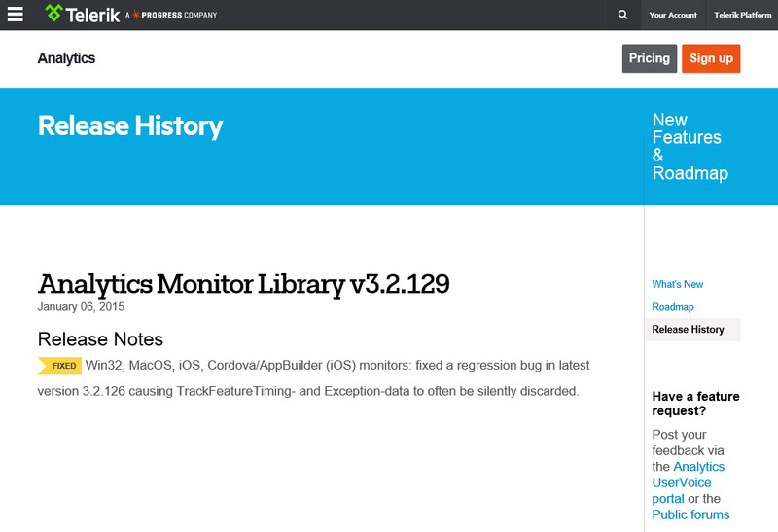Go to the Analytics product home
The image size is (778, 532).
(x=66, y=58)
